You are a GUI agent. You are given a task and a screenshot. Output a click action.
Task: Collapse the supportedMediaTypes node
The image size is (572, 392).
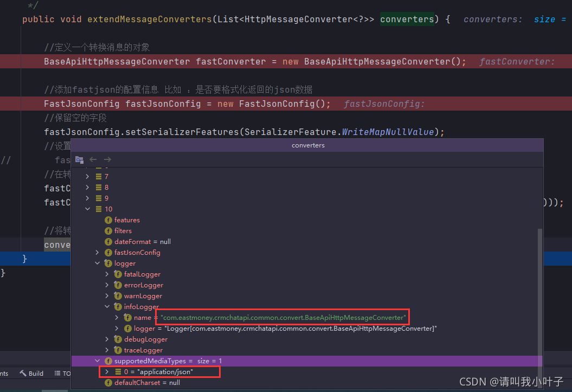pos(97,361)
